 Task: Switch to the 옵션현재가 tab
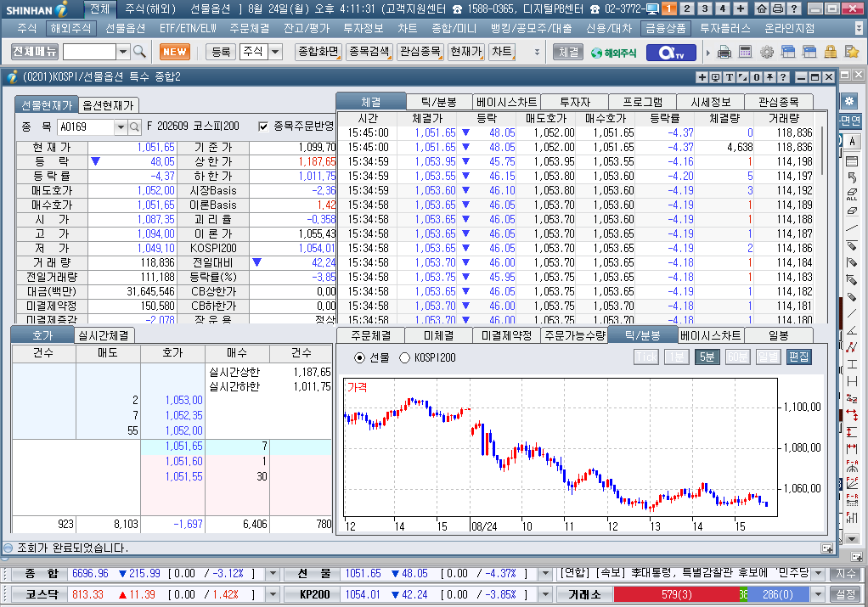(109, 105)
